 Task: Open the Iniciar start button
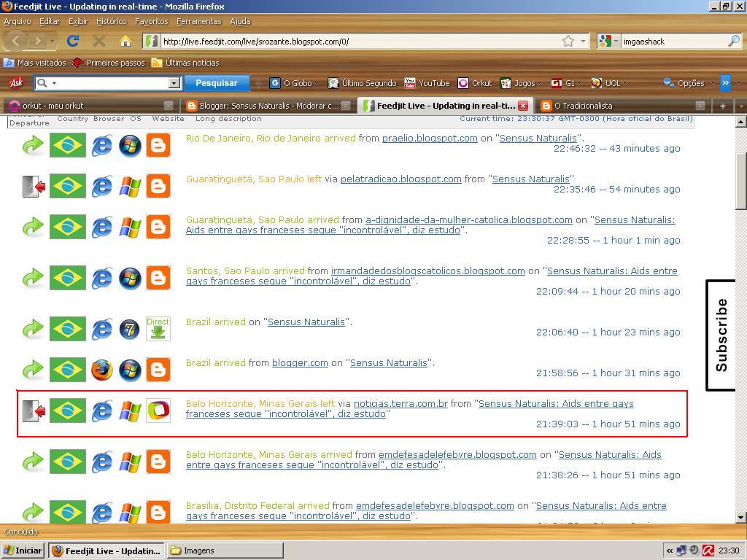pyautogui.click(x=23, y=551)
